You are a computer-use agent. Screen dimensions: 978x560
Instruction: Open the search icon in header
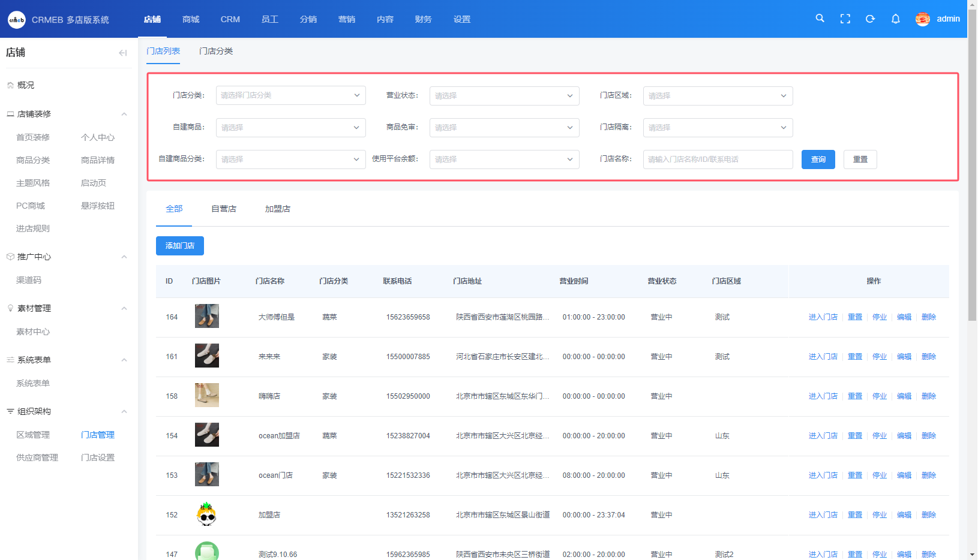point(820,19)
